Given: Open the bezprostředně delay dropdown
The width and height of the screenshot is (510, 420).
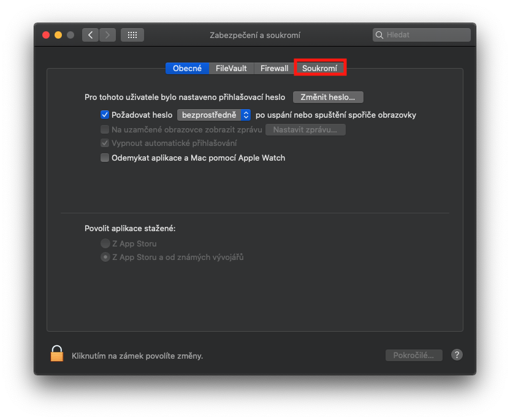Looking at the screenshot, I should [214, 115].
